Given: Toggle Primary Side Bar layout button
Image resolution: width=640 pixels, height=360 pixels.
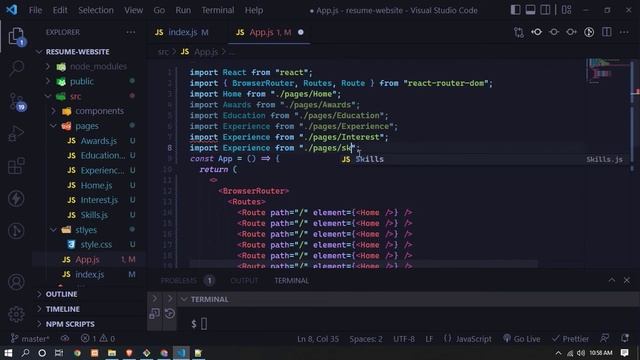Looking at the screenshot, I should click(516, 10).
